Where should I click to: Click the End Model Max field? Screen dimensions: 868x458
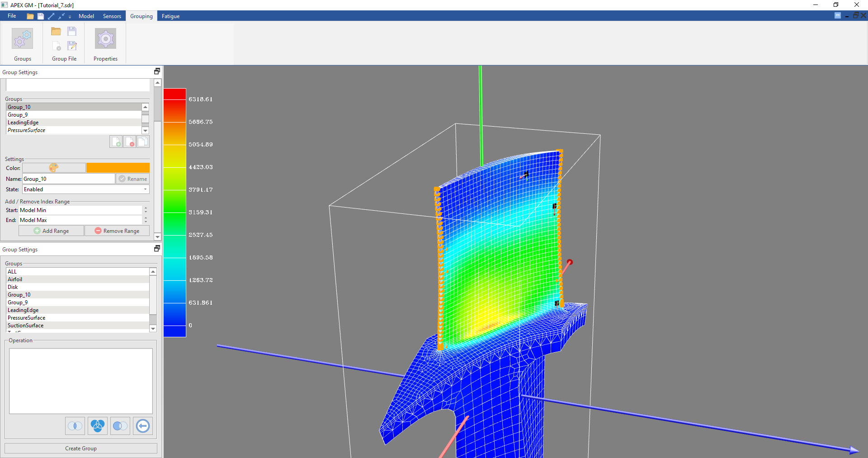80,220
